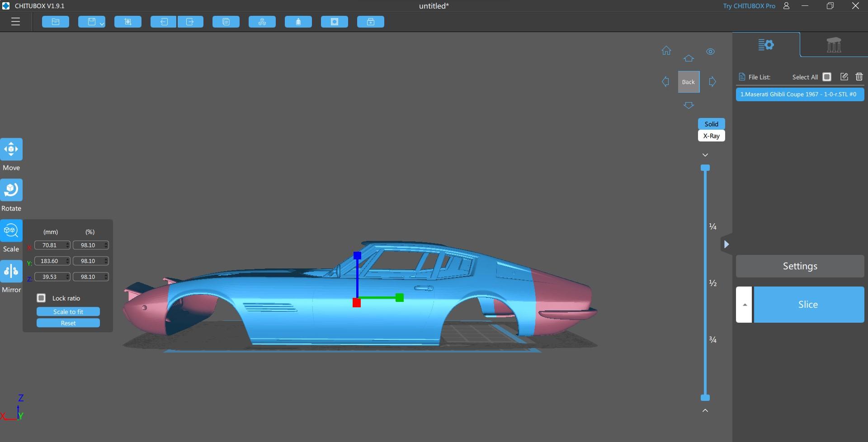Image resolution: width=868 pixels, height=442 pixels.
Task: Select the Mirror tool
Action: click(x=11, y=271)
